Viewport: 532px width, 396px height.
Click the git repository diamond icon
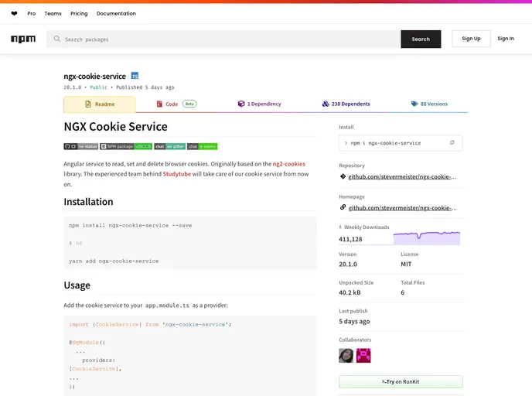point(343,176)
